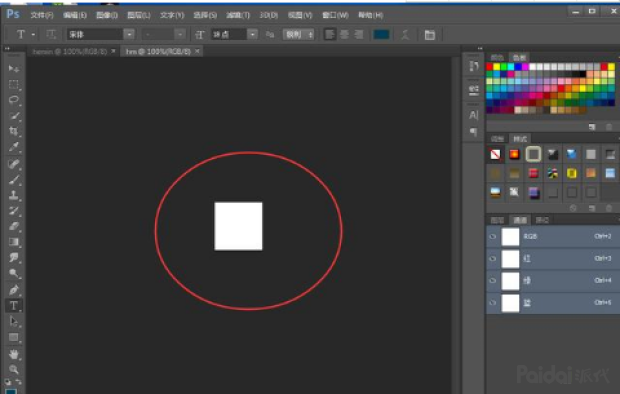This screenshot has width=620, height=394.
Task: Pick the red swatch in Swatches panel
Action: click(490, 67)
